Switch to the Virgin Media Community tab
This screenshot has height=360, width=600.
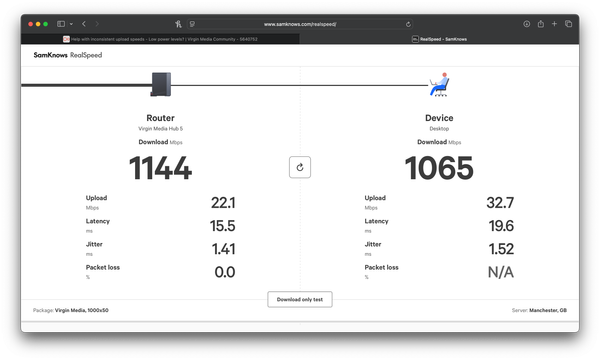160,39
